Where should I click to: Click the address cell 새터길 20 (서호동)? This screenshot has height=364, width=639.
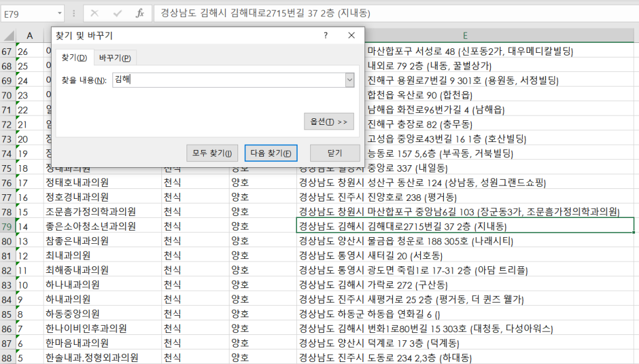465,256
